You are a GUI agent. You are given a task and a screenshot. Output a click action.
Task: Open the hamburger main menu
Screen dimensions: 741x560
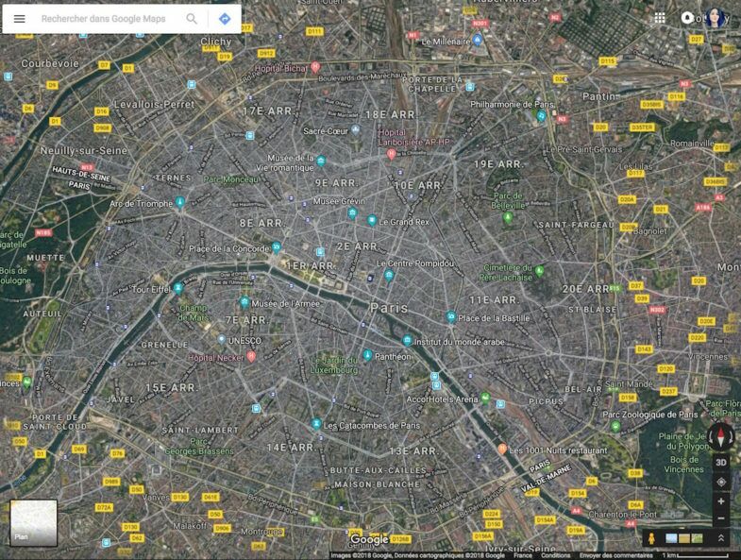tap(20, 19)
